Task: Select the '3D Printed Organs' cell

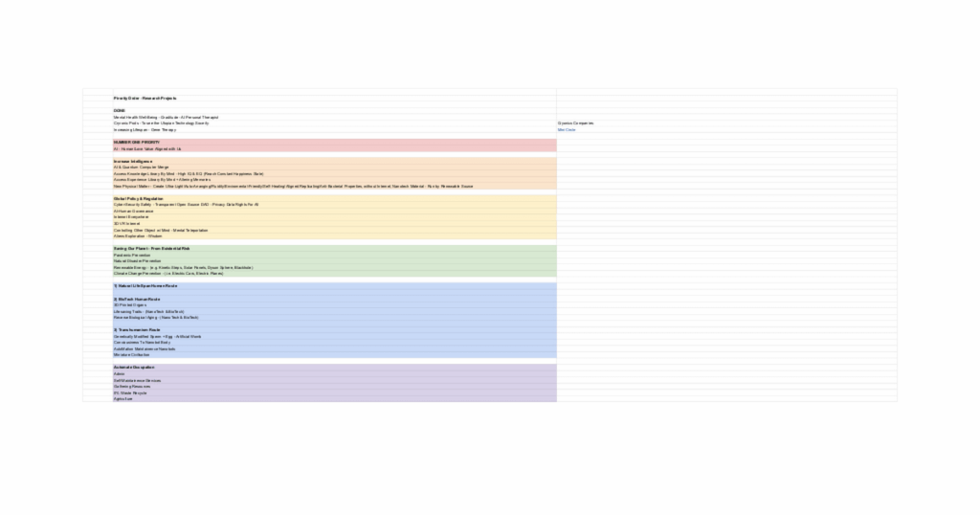Action: [334, 305]
